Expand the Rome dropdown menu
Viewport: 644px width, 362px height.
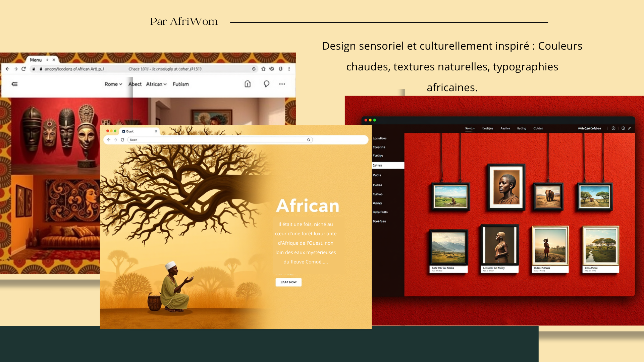113,84
